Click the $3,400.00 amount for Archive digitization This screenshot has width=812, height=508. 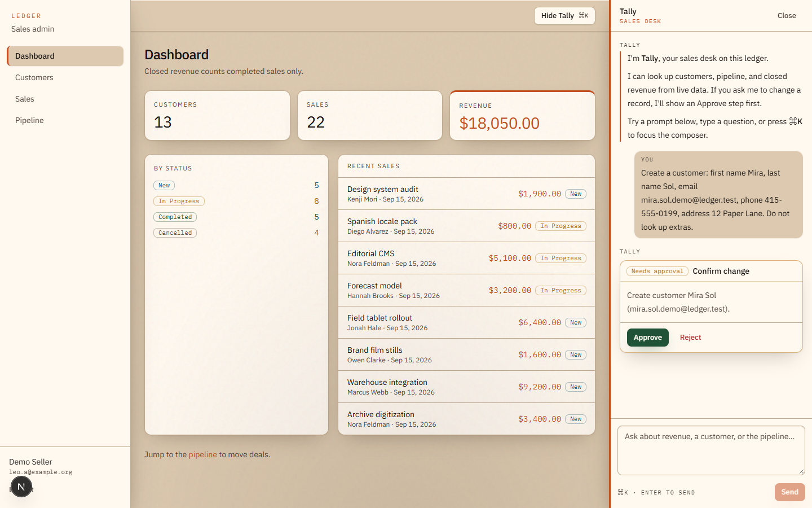click(540, 419)
